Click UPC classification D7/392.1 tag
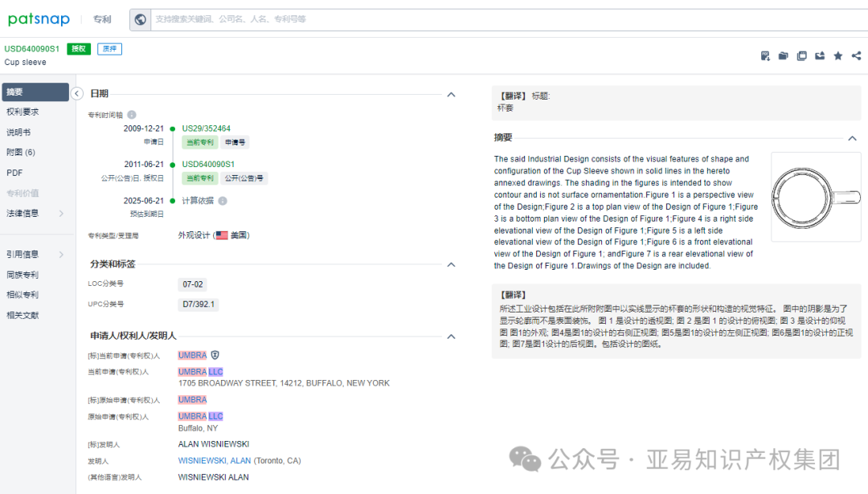 [x=199, y=304]
